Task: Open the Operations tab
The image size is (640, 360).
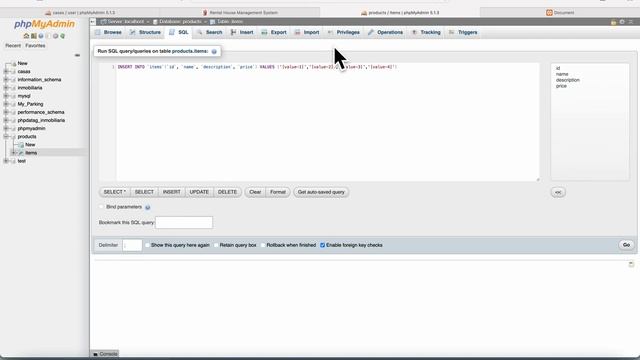Action: [386, 32]
